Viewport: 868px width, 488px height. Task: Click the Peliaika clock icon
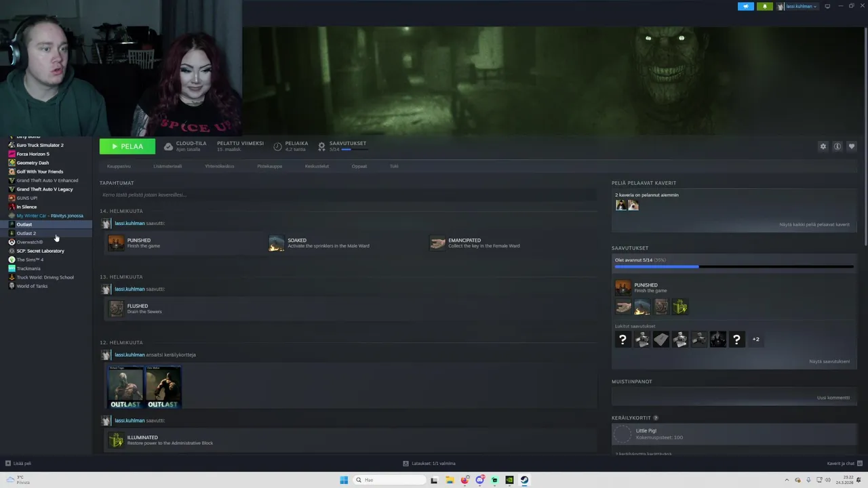[277, 146]
